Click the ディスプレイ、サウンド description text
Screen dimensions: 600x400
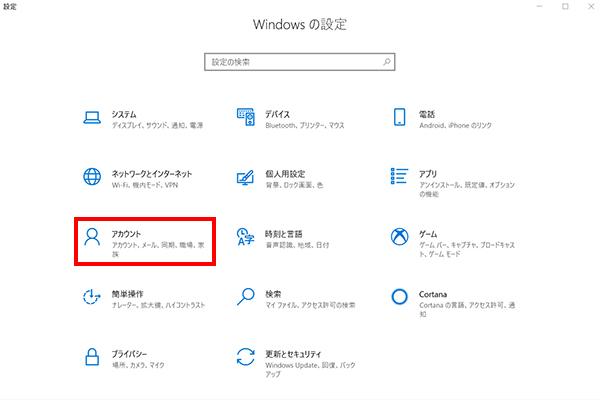click(157, 126)
